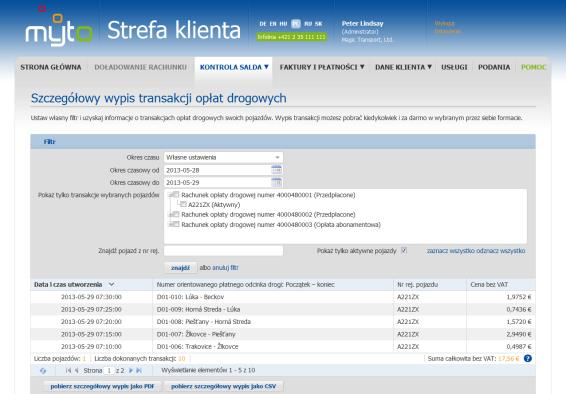Click the green Infolinia phone badge
Screen dimensions: 566x394
tap(291, 37)
